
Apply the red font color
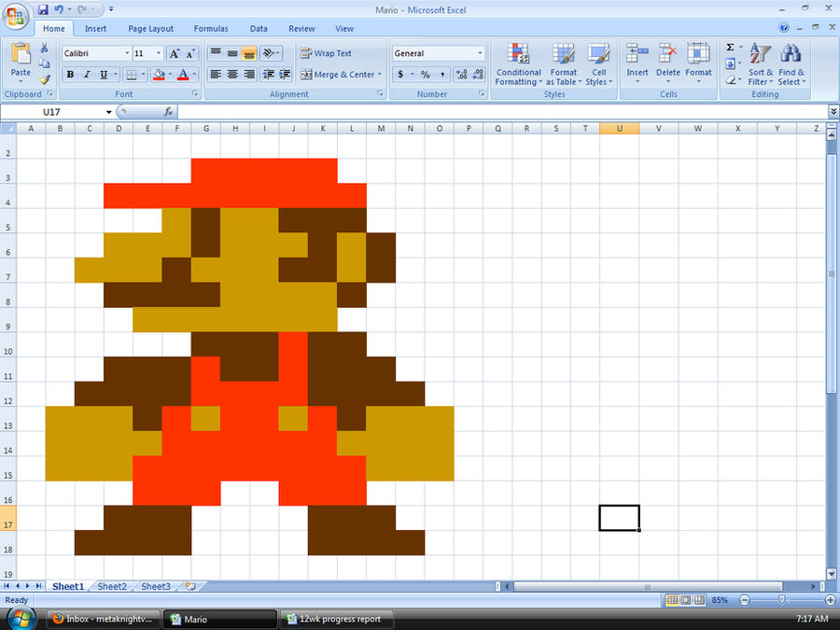pos(183,75)
